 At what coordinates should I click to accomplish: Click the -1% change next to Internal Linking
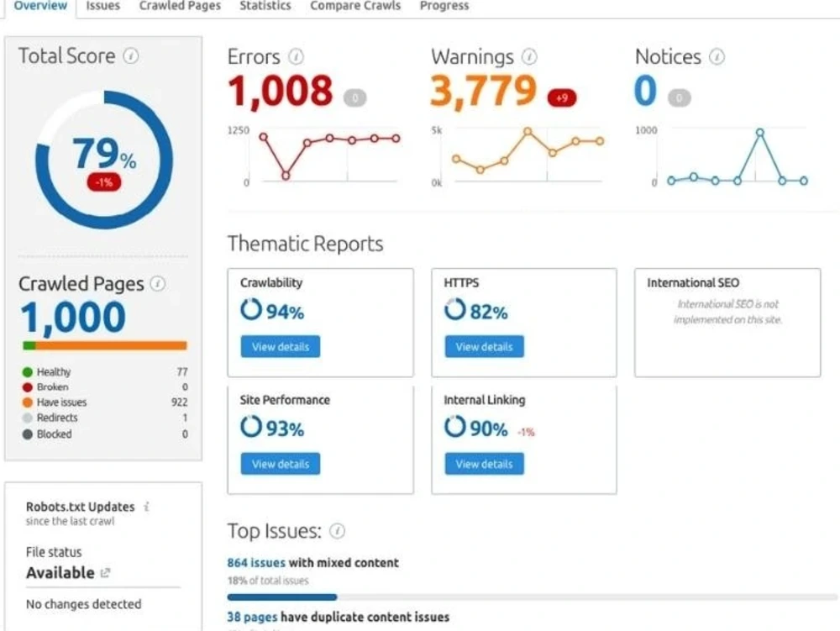[x=526, y=432]
